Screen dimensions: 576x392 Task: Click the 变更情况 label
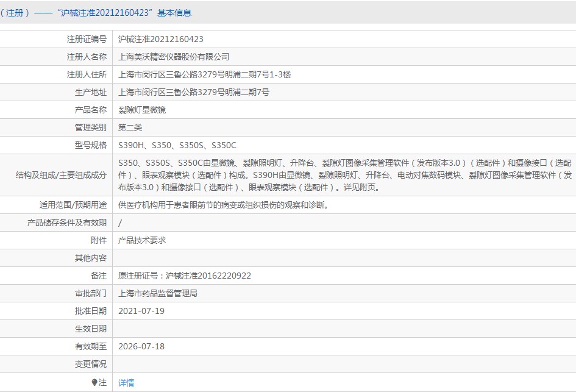(91, 364)
